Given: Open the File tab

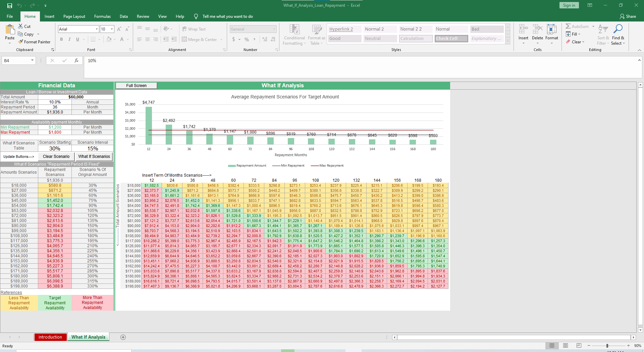Looking at the screenshot, I should 10,16.
